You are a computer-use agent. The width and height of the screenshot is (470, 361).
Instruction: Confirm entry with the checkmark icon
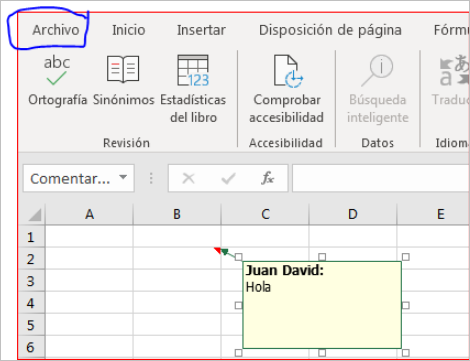(229, 178)
